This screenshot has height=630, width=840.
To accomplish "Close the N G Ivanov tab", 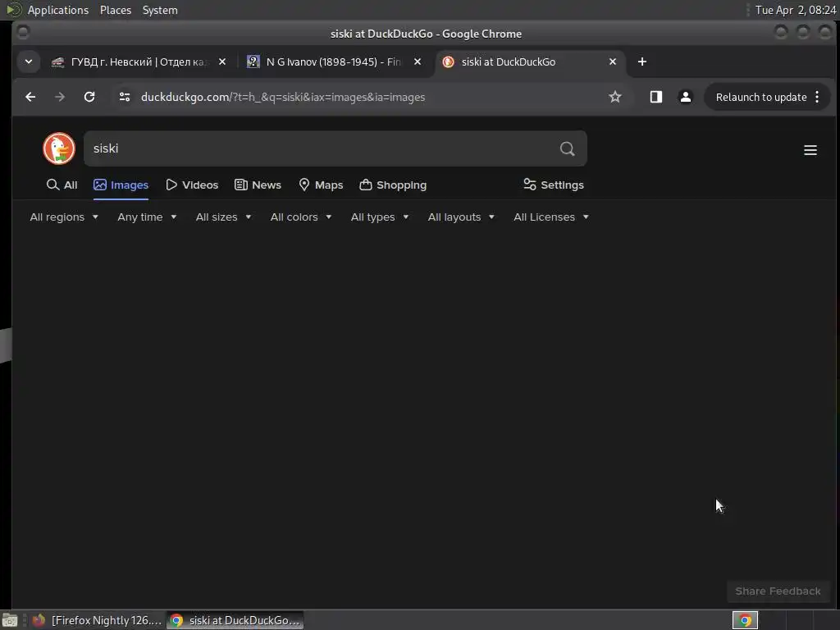I will click(418, 62).
